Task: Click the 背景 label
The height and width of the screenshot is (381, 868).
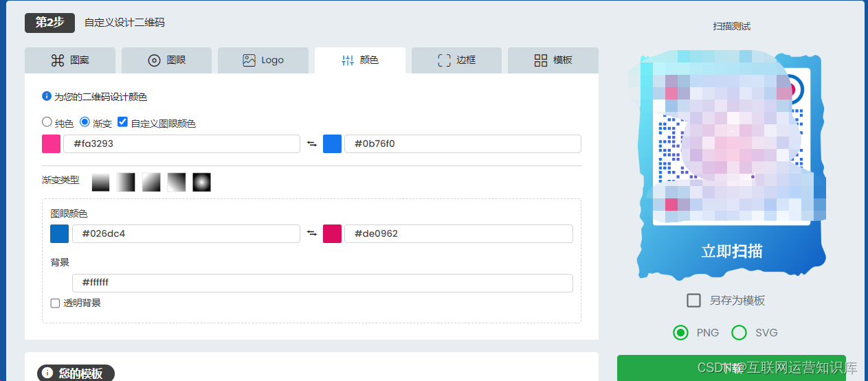Action: coord(60,262)
